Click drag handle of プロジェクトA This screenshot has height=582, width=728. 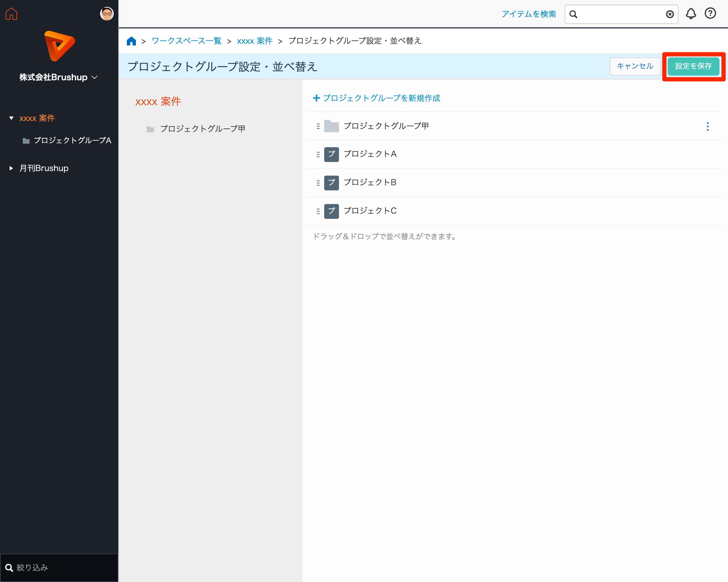click(318, 155)
